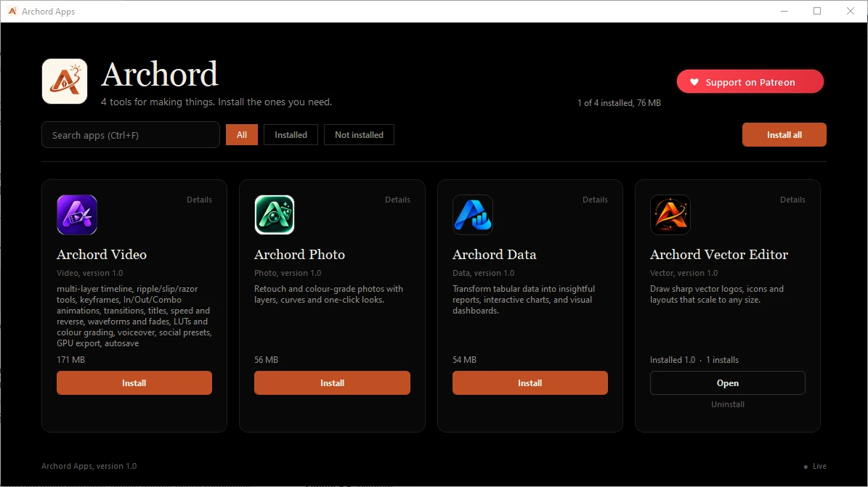Switch to the Not installed filter tab
Screen dimensions: 868x487
point(359,135)
